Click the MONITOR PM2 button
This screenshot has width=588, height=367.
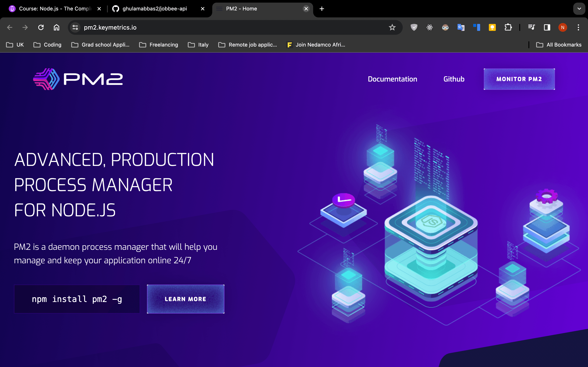(519, 79)
